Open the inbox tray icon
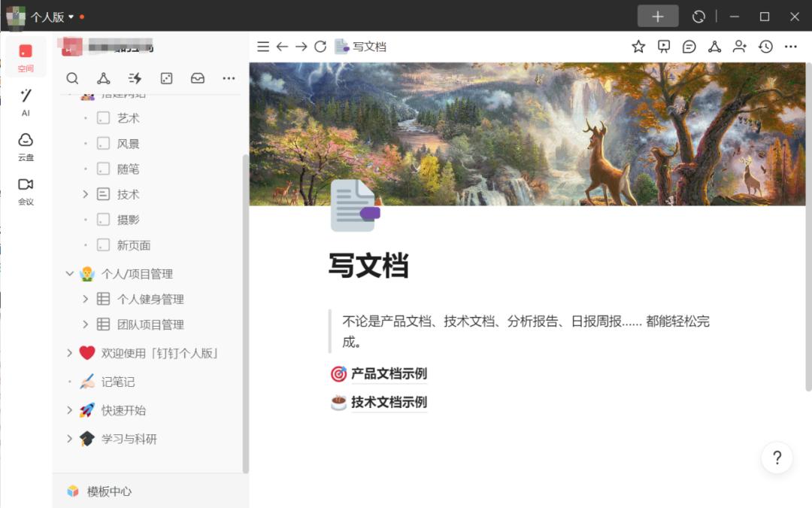The height and width of the screenshot is (508, 812). coord(197,78)
